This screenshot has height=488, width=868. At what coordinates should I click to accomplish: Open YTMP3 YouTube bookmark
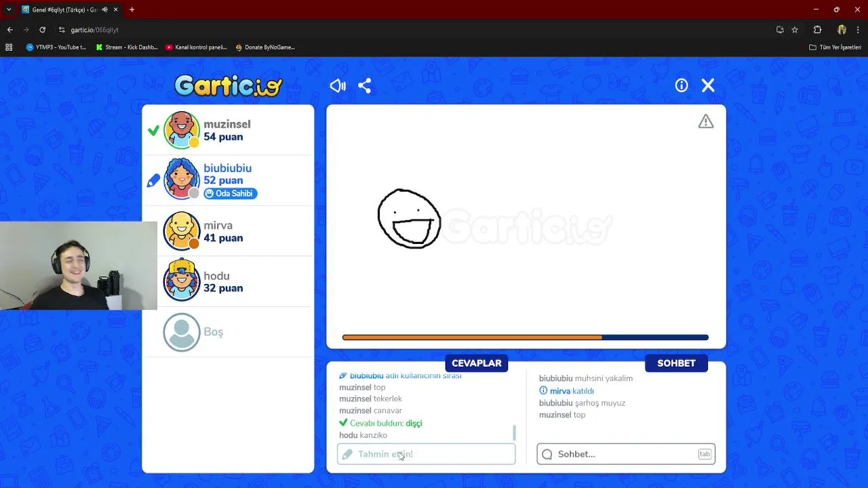[56, 47]
